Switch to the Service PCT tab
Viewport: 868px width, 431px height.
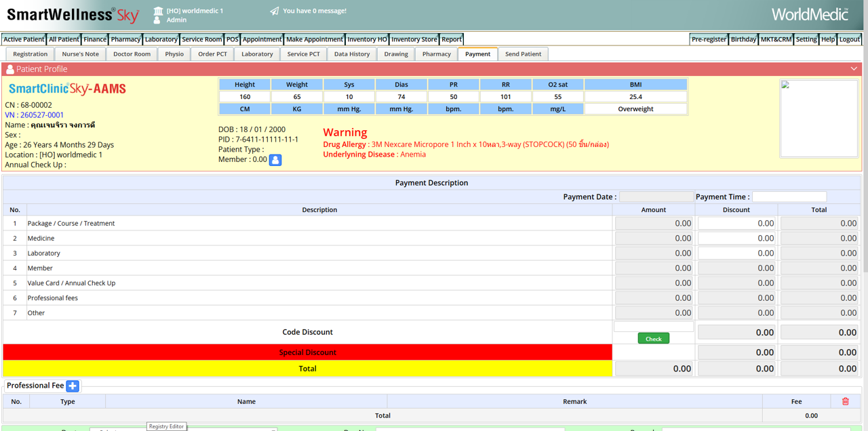click(303, 54)
